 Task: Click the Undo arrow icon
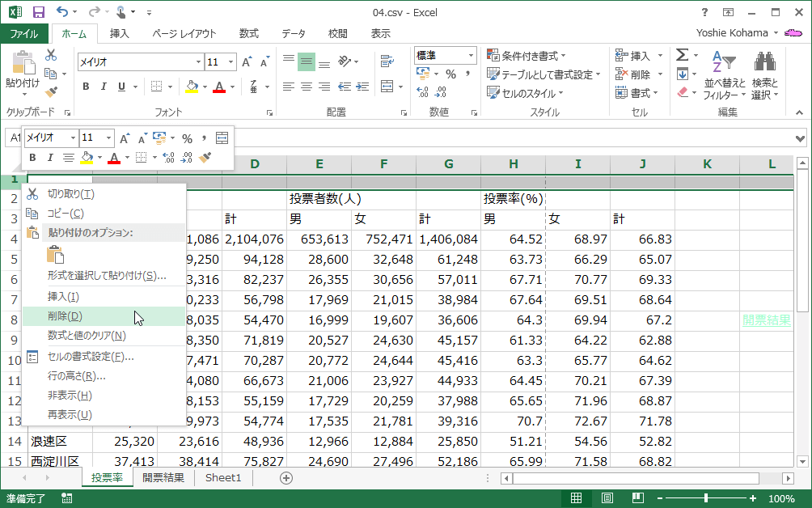click(x=61, y=11)
